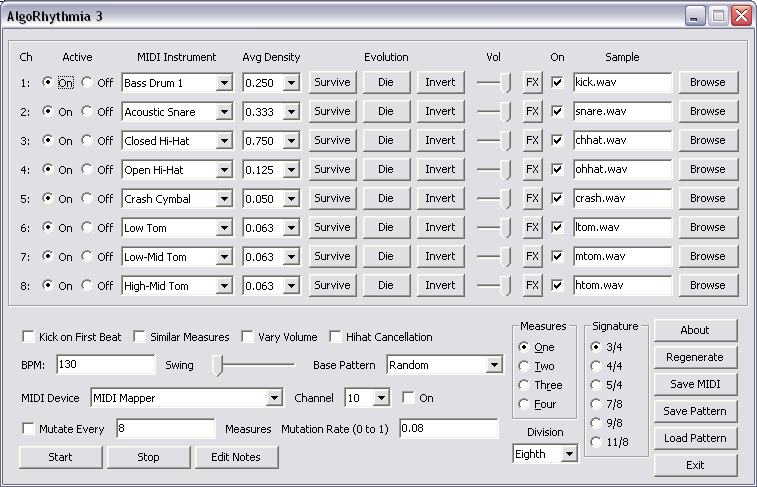This screenshot has width=757, height=487.
Task: Click the BPM input field
Action: 106,366
